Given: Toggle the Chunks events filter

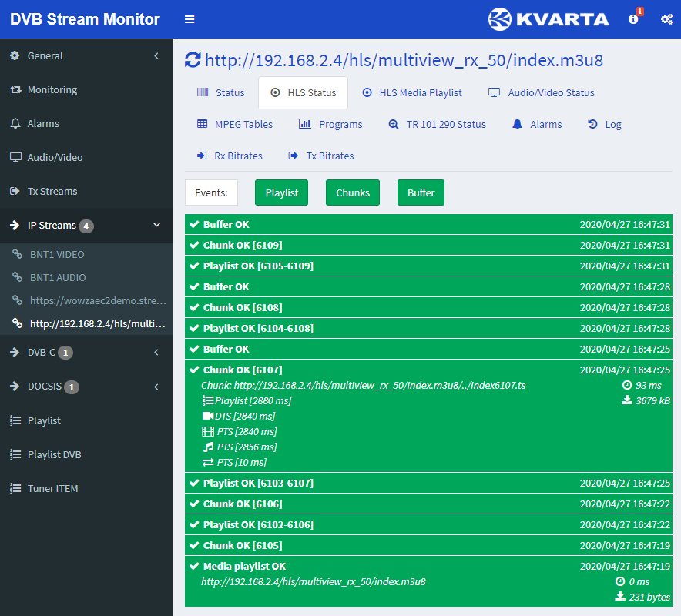Looking at the screenshot, I should pyautogui.click(x=353, y=192).
